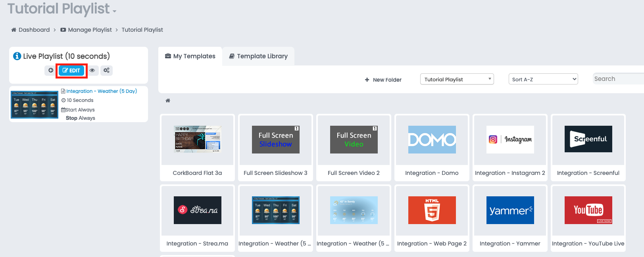Preview playlist with the eye icon

coord(92,71)
